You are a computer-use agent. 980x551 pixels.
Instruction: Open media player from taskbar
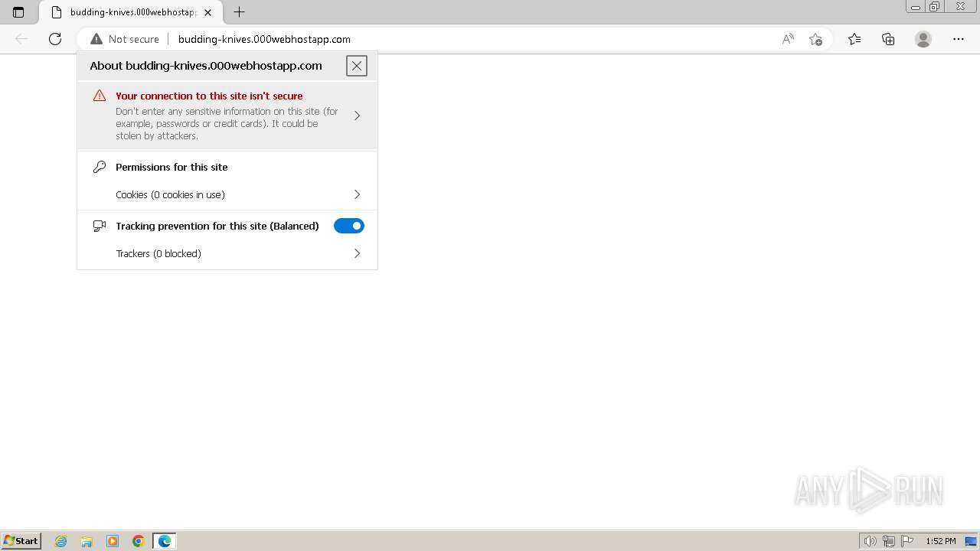(x=113, y=541)
